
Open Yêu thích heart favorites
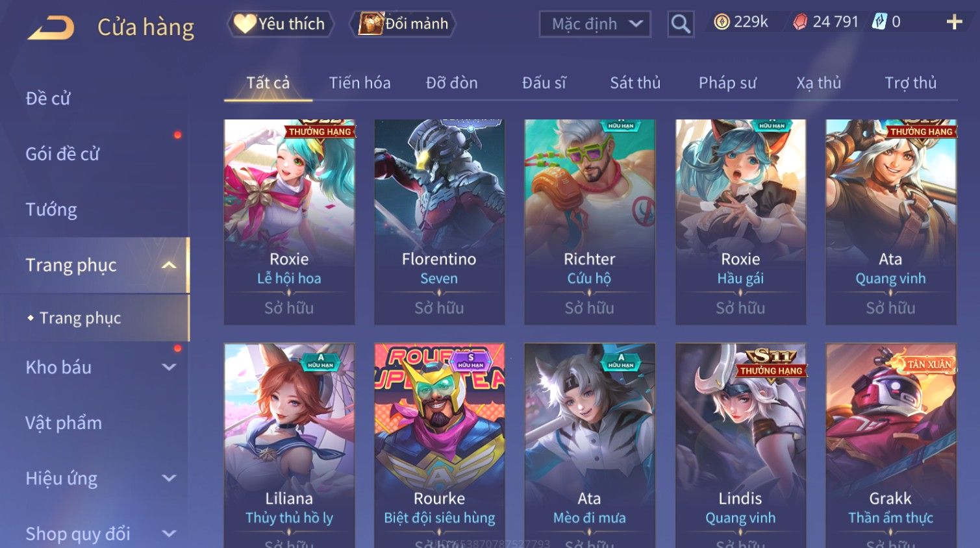coord(280,24)
